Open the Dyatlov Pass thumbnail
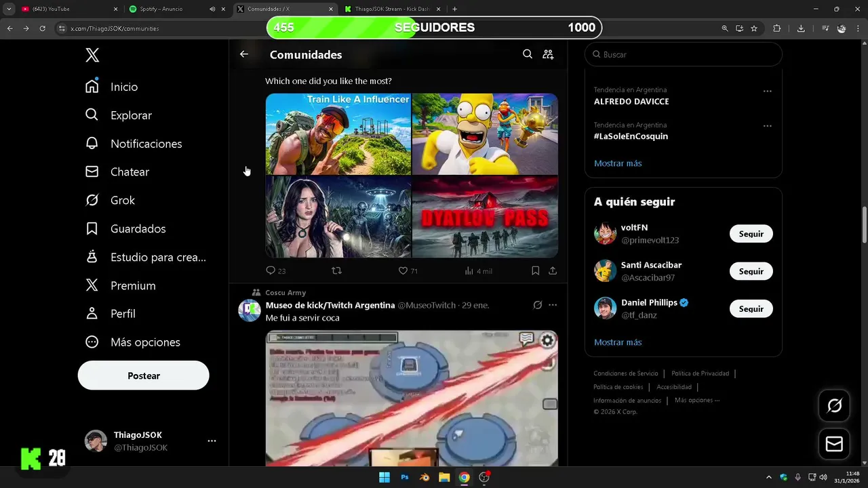 [x=485, y=217]
